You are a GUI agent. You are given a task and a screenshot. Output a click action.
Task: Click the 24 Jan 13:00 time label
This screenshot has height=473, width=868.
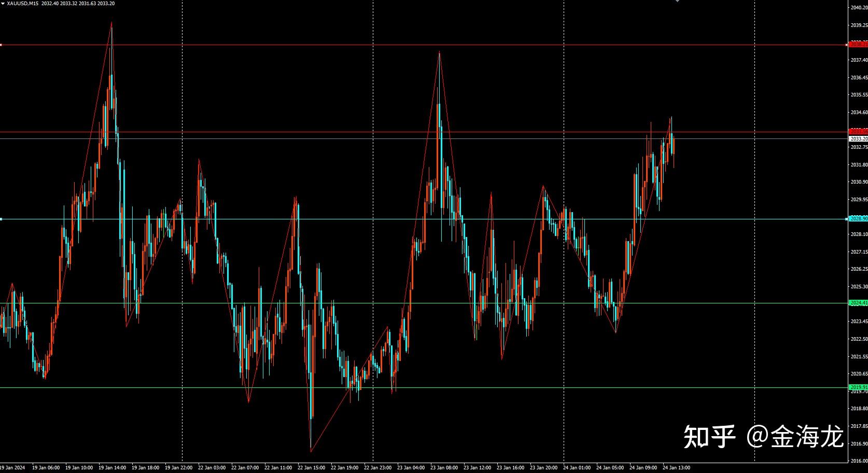coord(676,468)
